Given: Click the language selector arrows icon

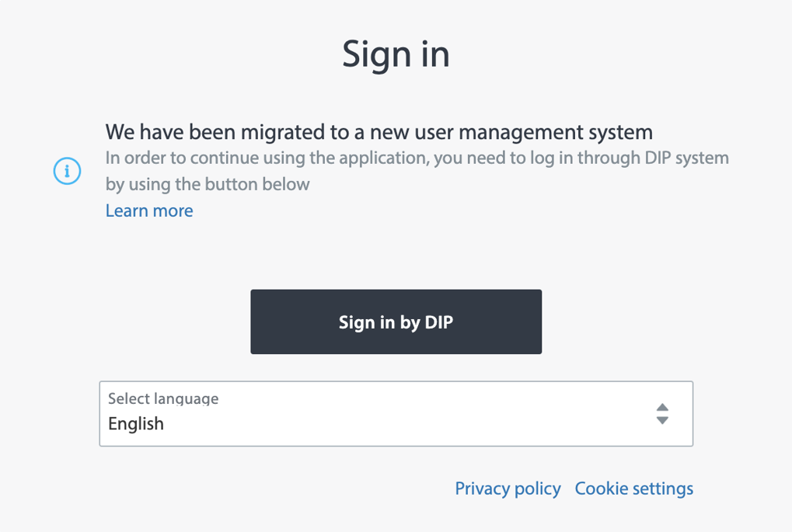Looking at the screenshot, I should 662,414.
